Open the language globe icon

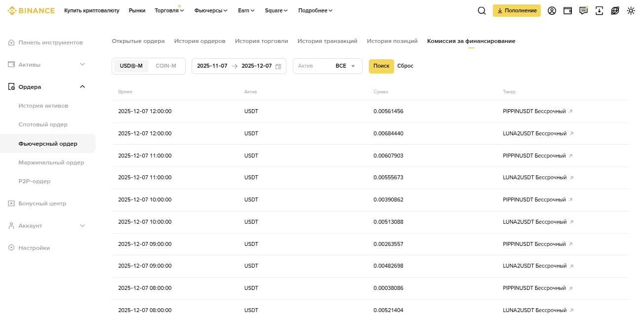615,10
